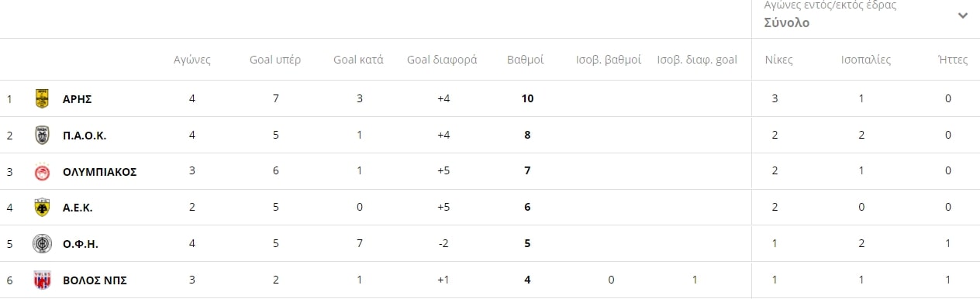Click the Ισοβ. βαθμοί column header
This screenshot has width=980, height=299.
(x=609, y=60)
